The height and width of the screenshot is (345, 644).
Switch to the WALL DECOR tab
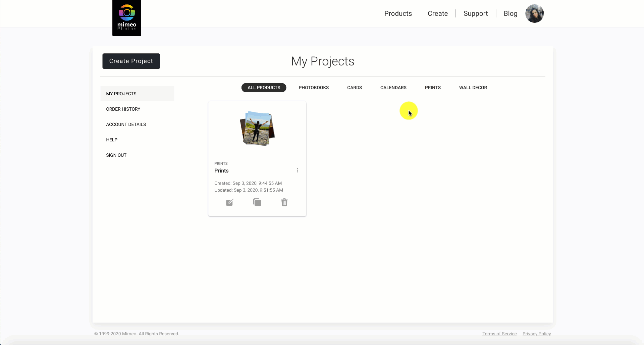[473, 88]
